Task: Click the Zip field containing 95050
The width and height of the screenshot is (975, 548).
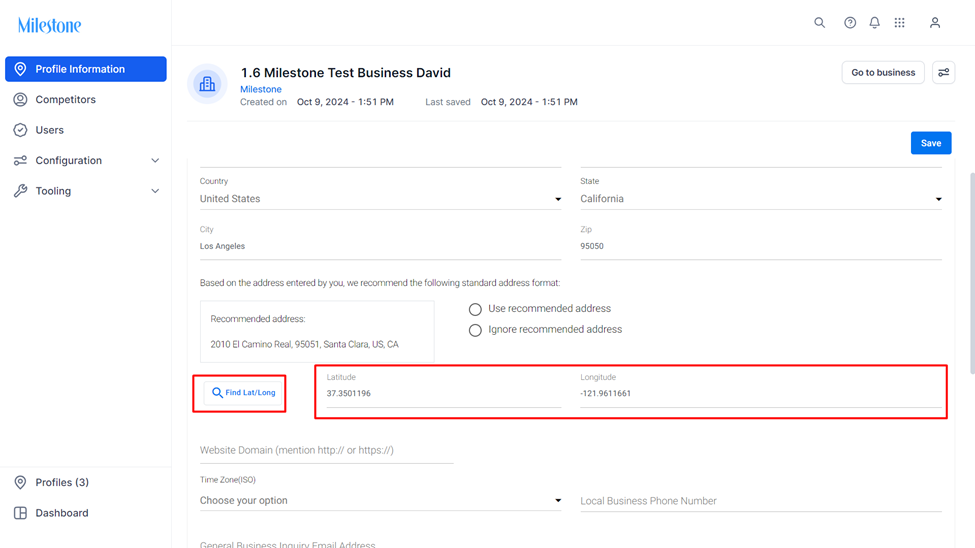Action: point(760,247)
